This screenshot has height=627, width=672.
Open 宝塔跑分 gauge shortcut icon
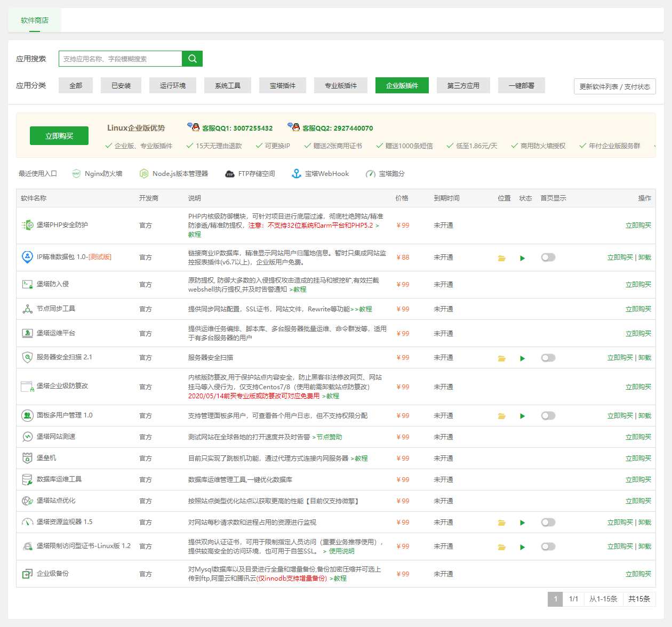click(x=370, y=174)
